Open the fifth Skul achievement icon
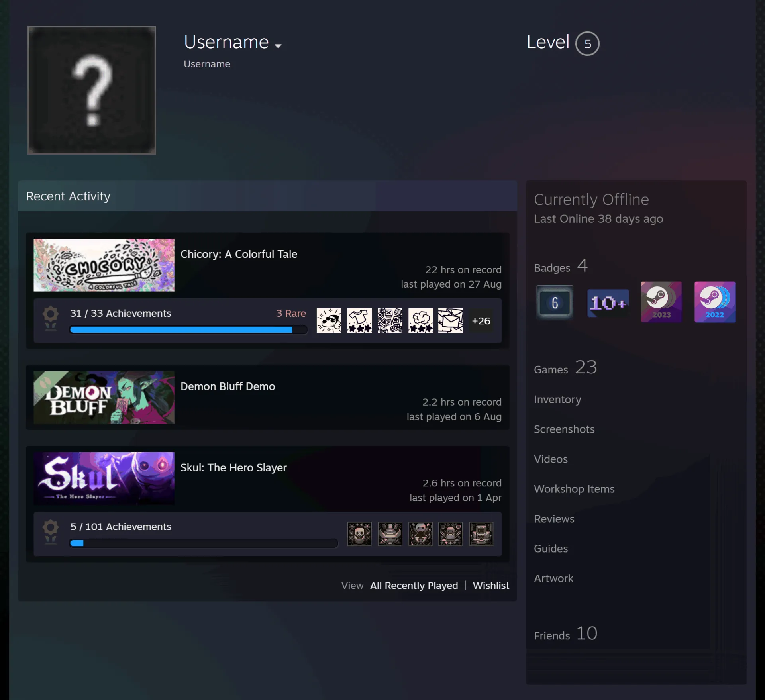Viewport: 765px width, 700px height. pyautogui.click(x=481, y=534)
